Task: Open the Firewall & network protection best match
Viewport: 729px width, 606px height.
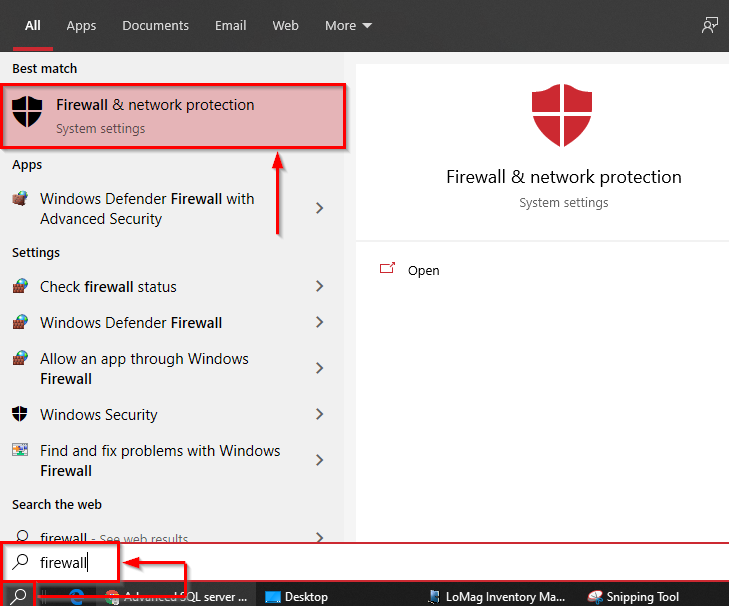Action: [x=173, y=116]
